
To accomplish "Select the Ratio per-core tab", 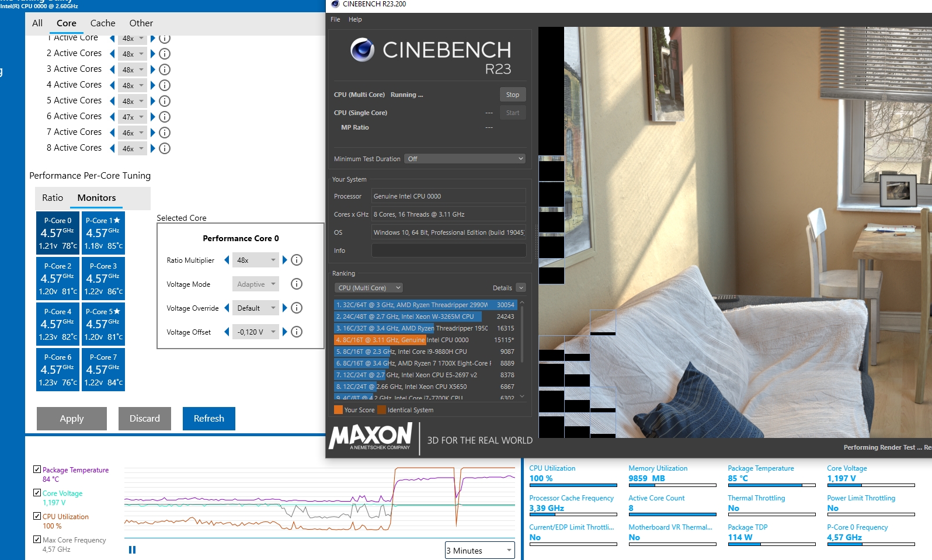I will coord(53,198).
